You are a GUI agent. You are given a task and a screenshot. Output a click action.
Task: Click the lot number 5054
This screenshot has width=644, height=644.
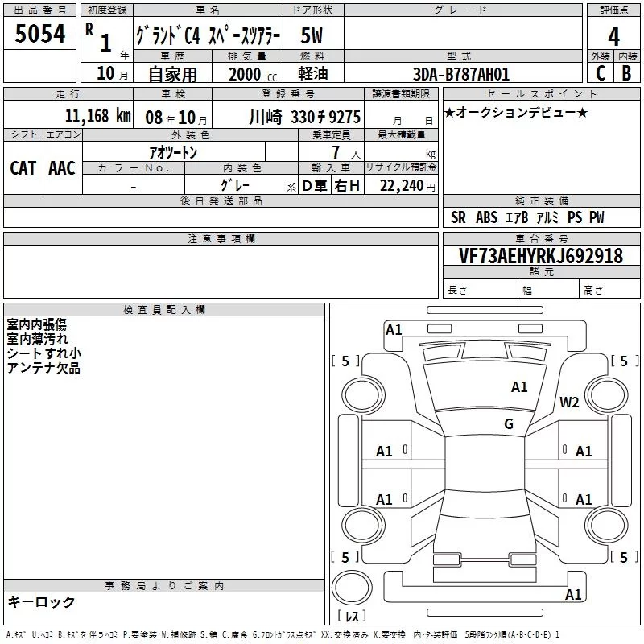pyautogui.click(x=39, y=34)
